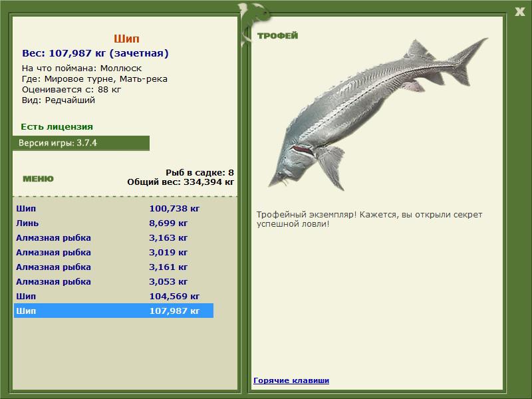
Task: Click the ТРОФЕЙ heading
Action: 277,36
